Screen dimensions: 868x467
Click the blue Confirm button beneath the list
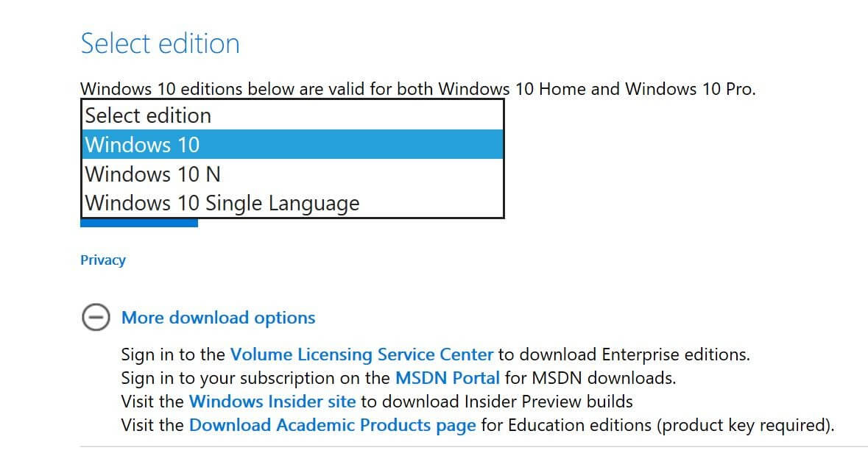(139, 223)
